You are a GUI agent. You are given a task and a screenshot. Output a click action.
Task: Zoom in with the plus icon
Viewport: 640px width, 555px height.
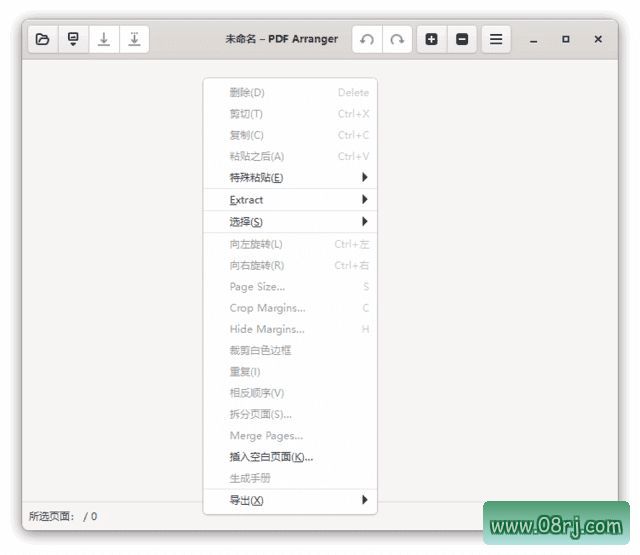click(432, 39)
